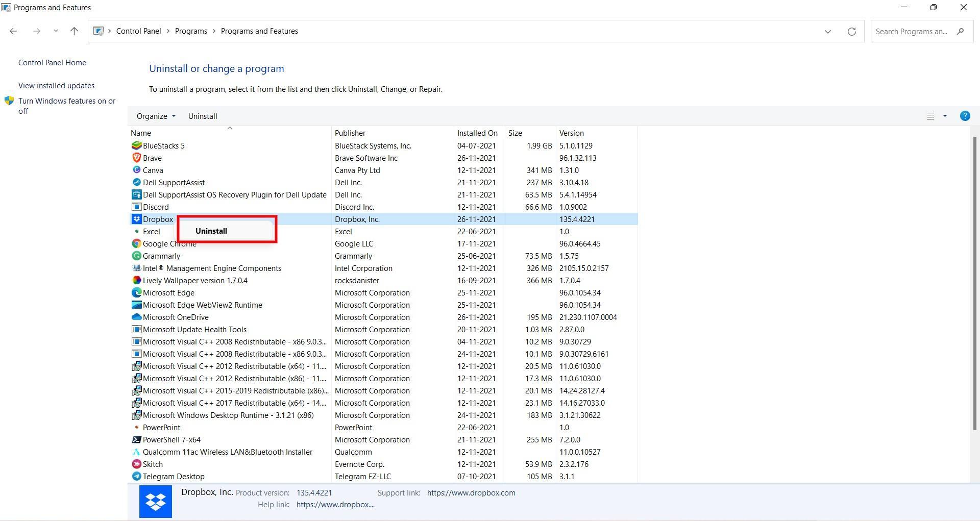Open the dropbox.com support link
Viewport: 980px width, 521px height.
point(471,493)
